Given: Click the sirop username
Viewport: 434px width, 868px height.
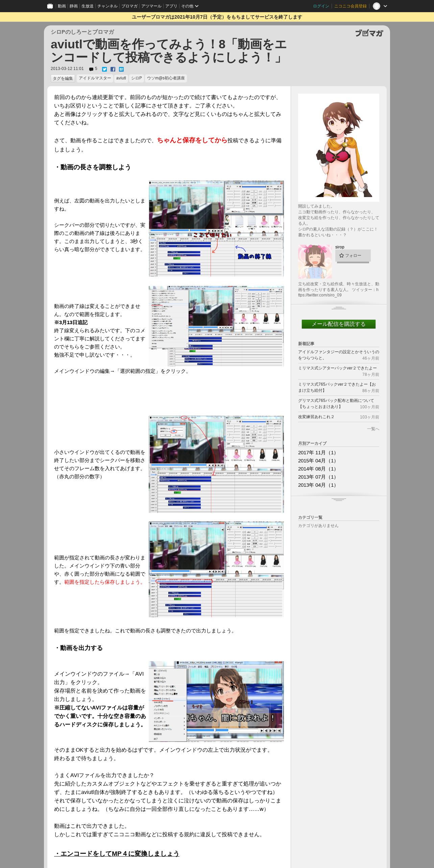Looking at the screenshot, I should (340, 247).
